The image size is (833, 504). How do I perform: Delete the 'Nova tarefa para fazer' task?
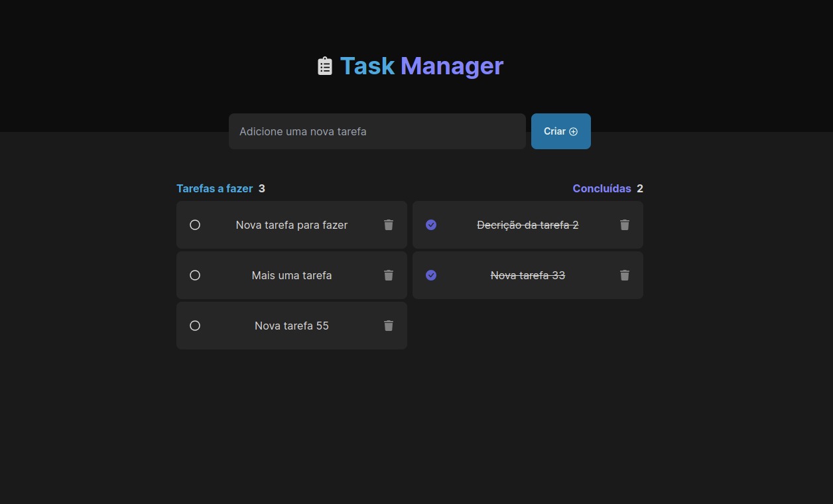389,225
